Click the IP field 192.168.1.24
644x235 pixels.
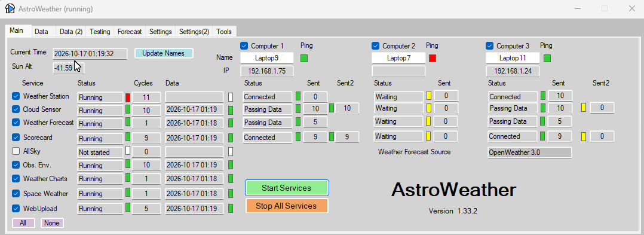[513, 71]
